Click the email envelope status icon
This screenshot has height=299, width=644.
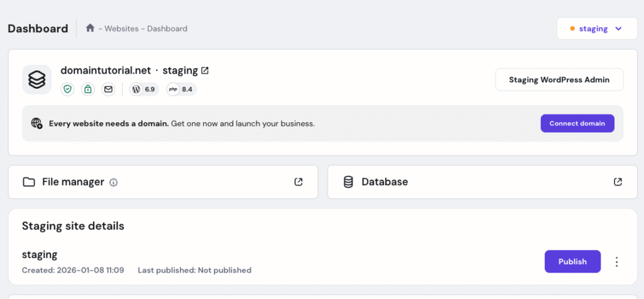tap(108, 89)
